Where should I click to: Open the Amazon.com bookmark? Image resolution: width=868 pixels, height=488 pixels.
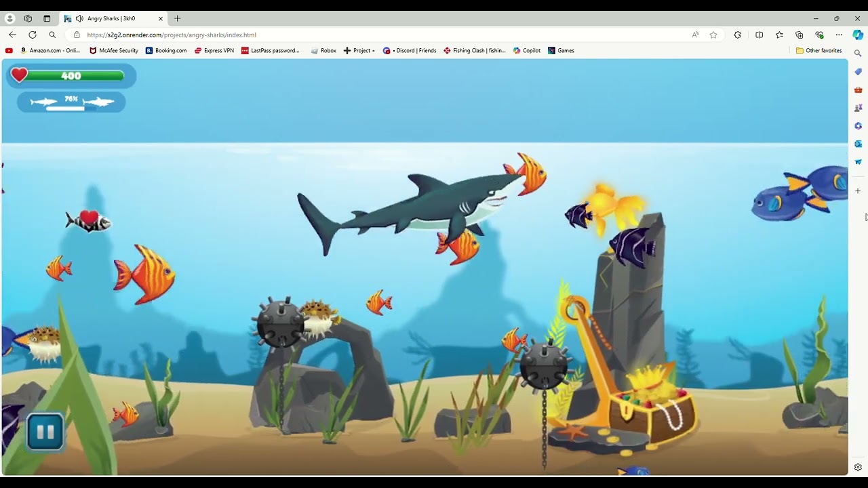(51, 50)
